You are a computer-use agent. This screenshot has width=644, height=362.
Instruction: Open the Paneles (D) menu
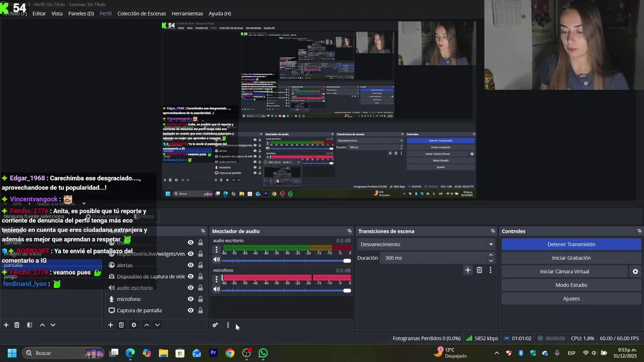(x=81, y=14)
